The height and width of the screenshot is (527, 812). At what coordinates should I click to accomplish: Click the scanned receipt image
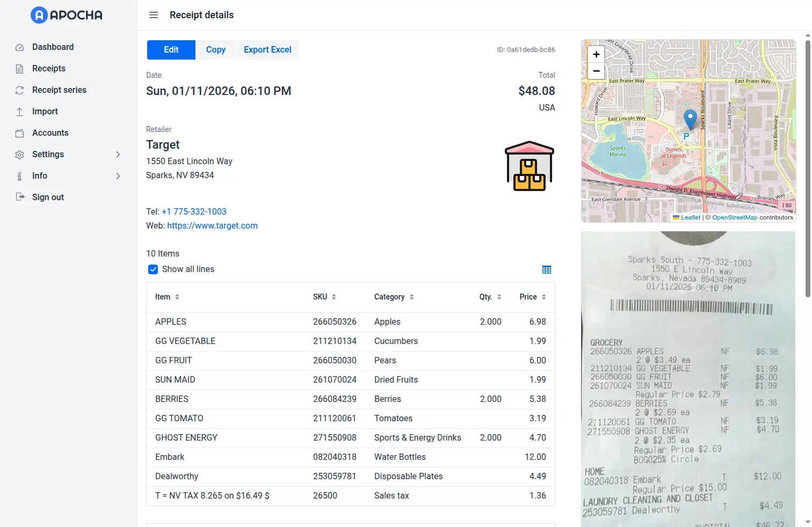688,376
